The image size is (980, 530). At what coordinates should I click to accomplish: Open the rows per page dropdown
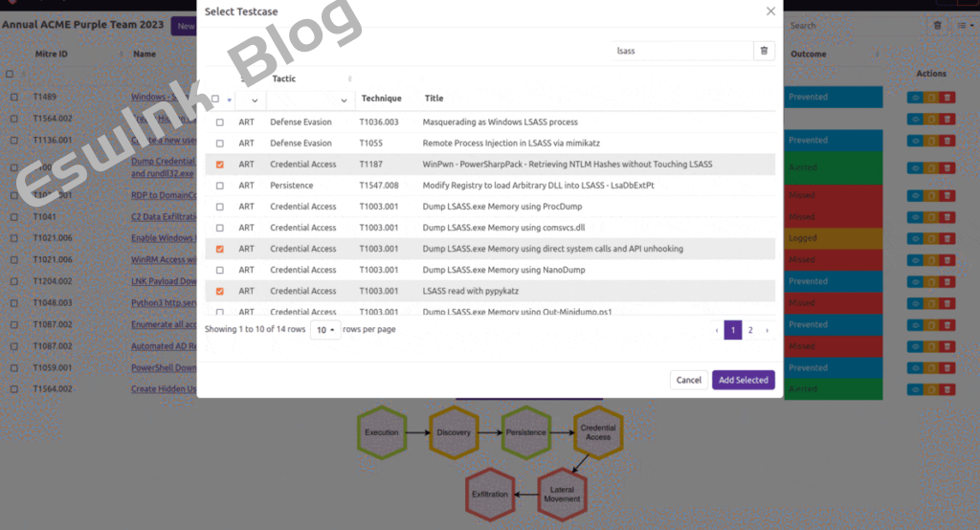tap(325, 330)
